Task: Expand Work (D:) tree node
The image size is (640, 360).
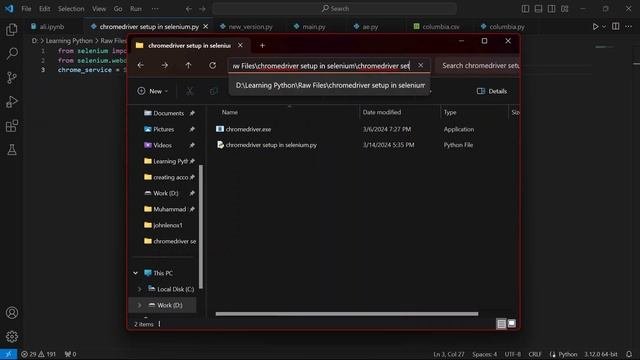Action: (x=140, y=305)
